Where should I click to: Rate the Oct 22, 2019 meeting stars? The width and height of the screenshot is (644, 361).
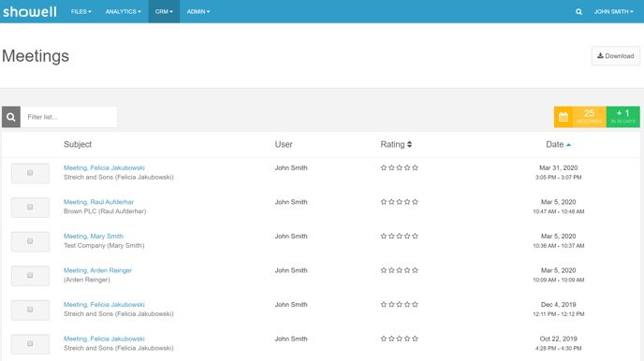(399, 339)
